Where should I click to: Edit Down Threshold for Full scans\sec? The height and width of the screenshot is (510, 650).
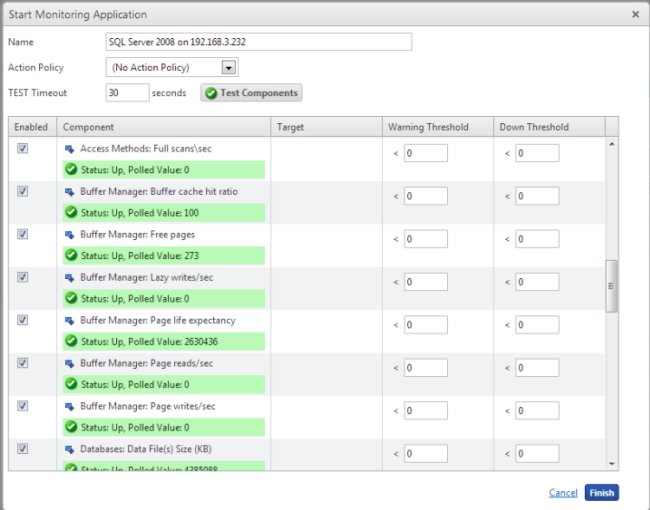point(537,153)
